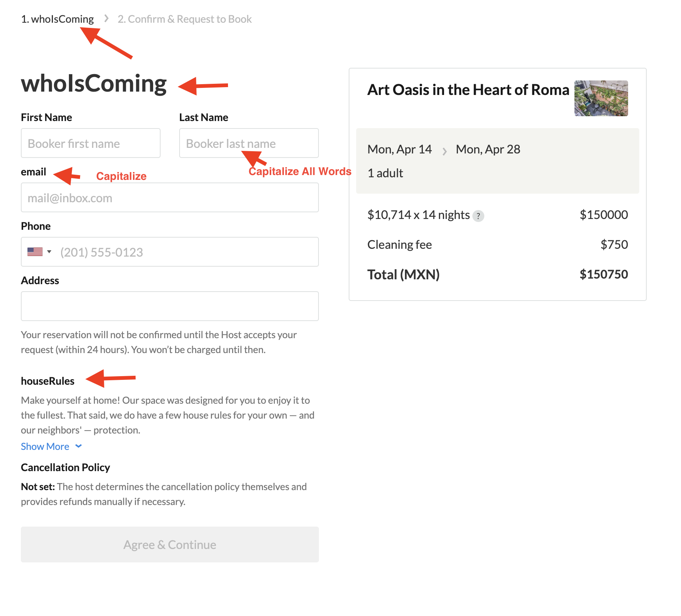The width and height of the screenshot is (681, 616).
Task: Expand house rules with Show More chevron
Action: point(78,446)
